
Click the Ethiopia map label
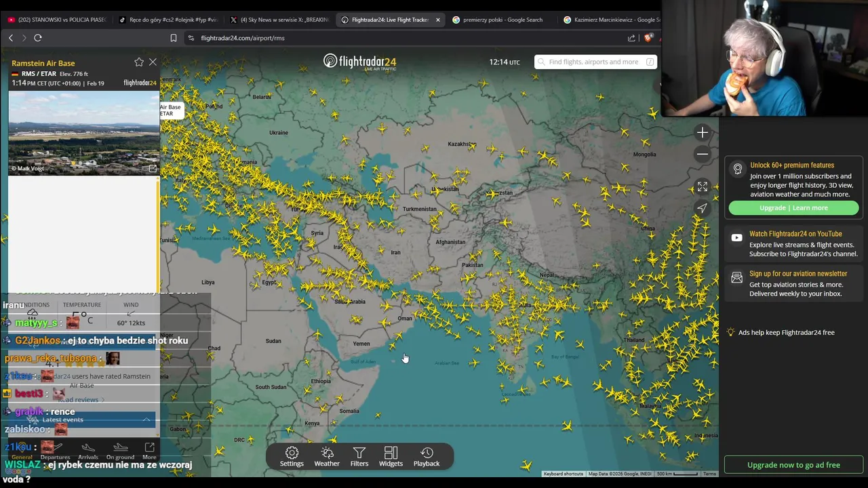click(321, 382)
